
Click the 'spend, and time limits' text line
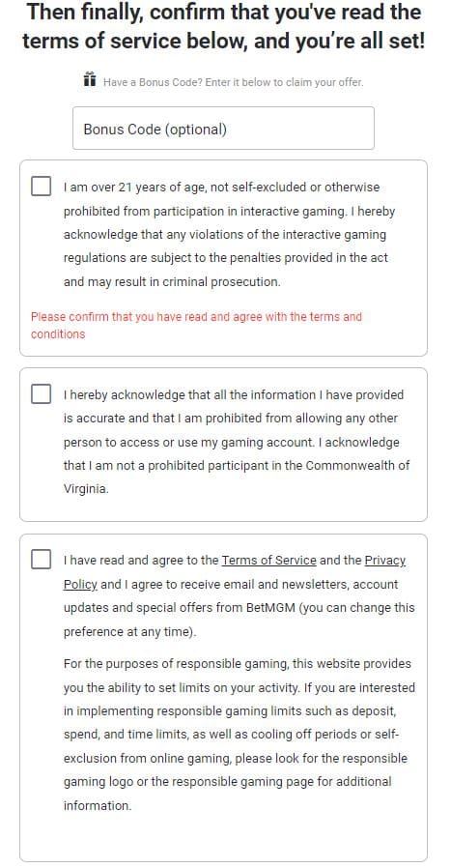(232, 734)
